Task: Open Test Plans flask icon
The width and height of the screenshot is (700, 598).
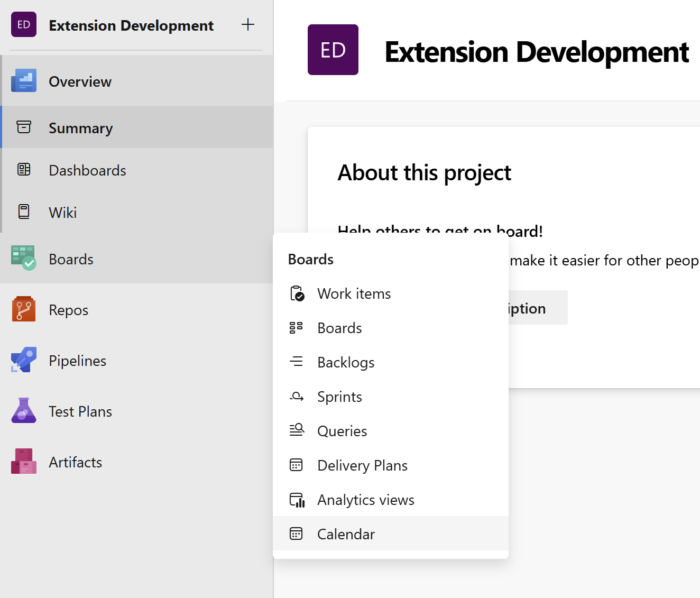Action: click(24, 411)
